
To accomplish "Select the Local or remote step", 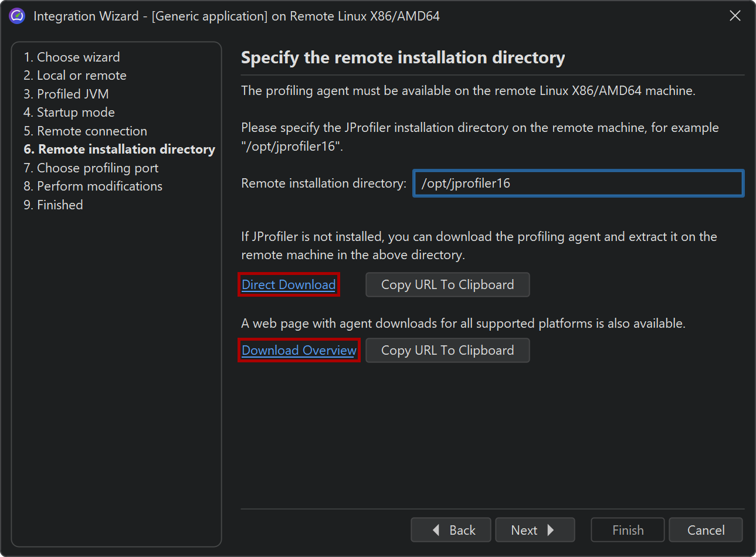I will point(75,76).
